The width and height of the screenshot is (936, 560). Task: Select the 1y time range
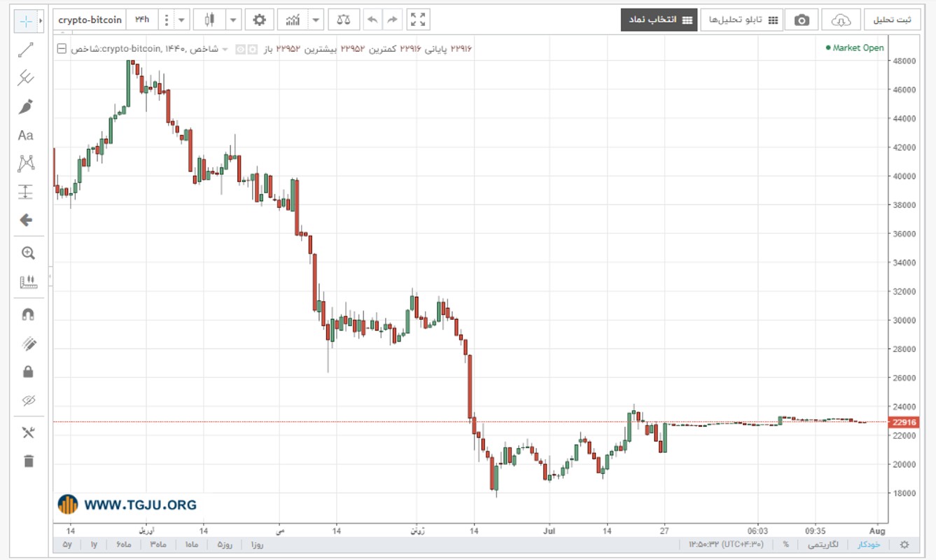click(94, 545)
